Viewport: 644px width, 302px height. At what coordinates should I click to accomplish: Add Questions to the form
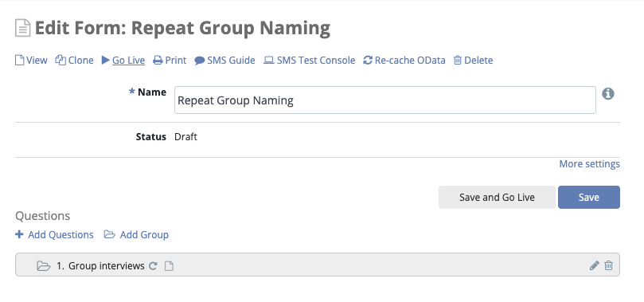[x=54, y=234]
